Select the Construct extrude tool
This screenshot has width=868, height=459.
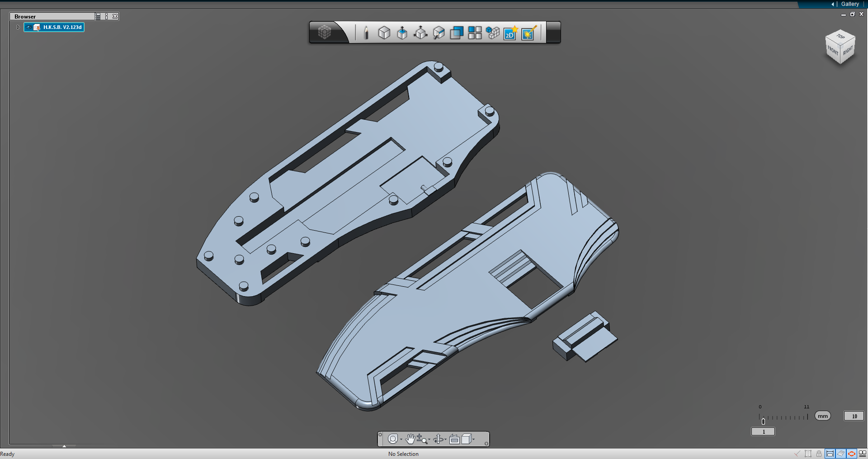click(402, 33)
